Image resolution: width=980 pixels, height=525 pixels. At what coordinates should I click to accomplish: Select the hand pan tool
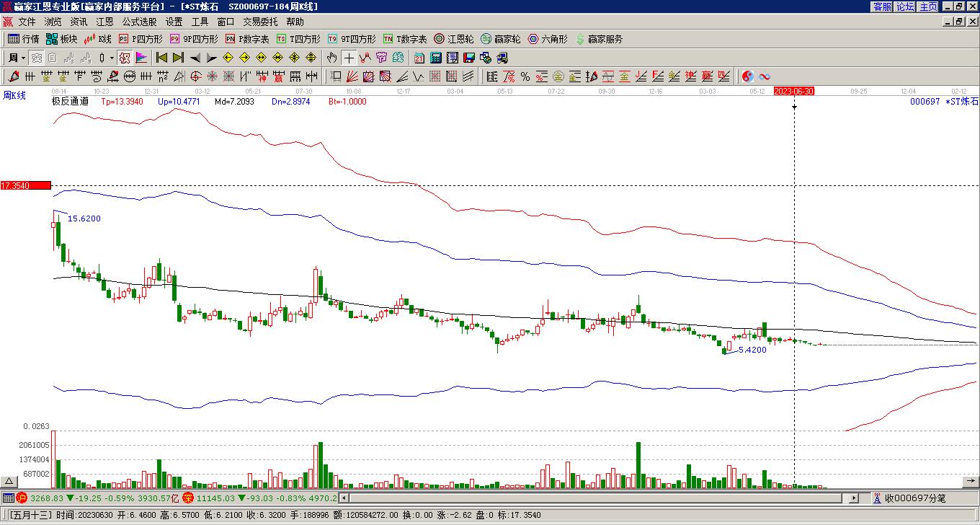pos(331,58)
